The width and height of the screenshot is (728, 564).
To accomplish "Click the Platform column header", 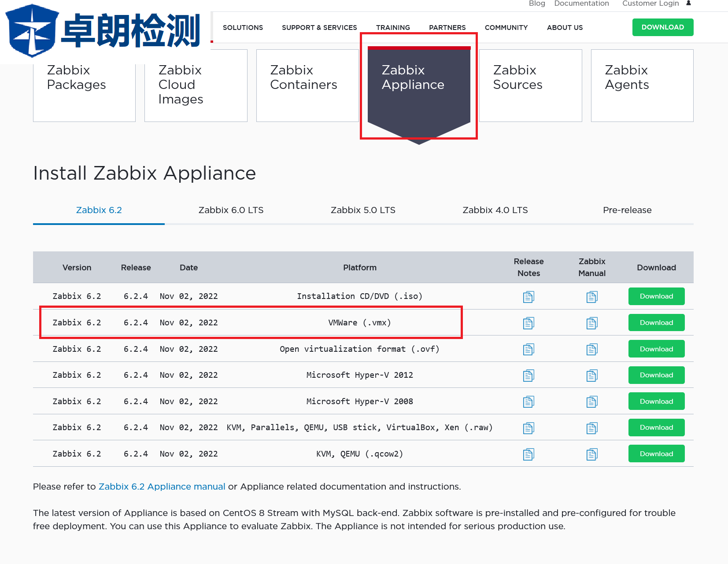I will [x=360, y=267].
